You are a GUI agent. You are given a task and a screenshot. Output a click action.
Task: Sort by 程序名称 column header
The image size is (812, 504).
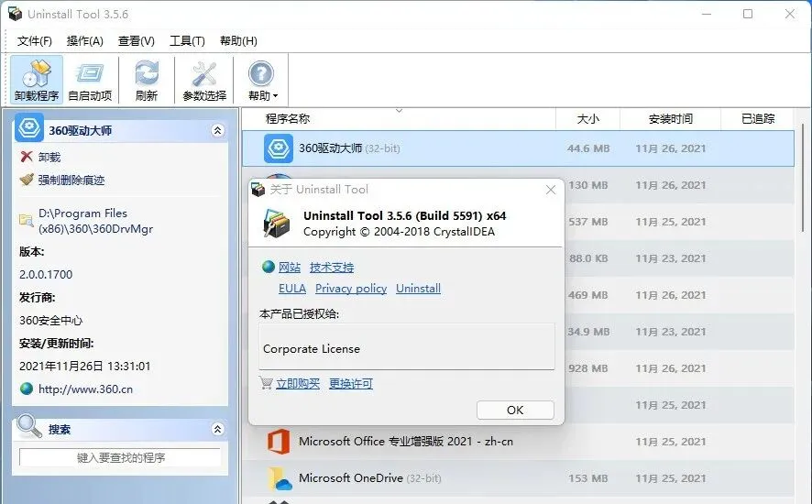click(399, 118)
